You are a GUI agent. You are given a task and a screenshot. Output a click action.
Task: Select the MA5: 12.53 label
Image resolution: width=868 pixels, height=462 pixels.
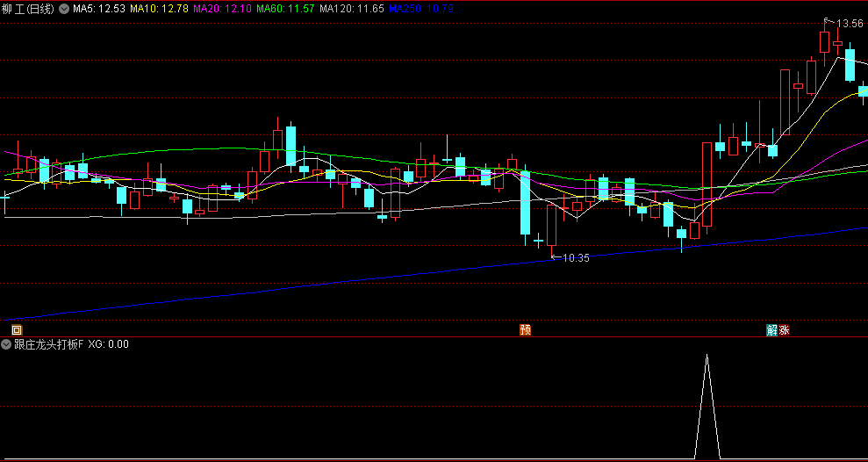(x=99, y=9)
